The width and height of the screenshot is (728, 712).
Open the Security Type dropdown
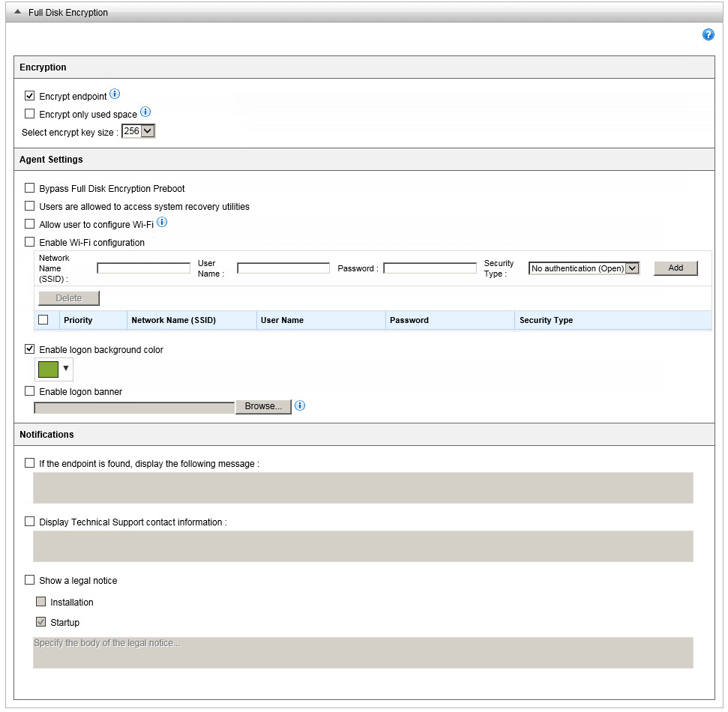[584, 268]
